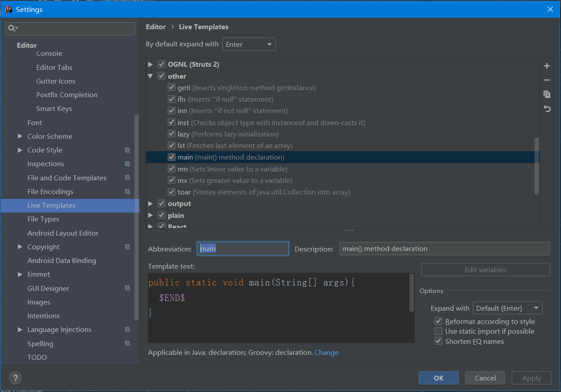Click the IntelliJ icon in the title bar

[x=8, y=9]
